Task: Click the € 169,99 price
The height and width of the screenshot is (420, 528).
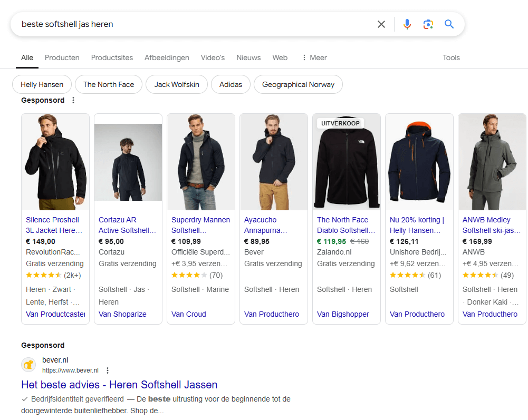Action: [x=477, y=242]
